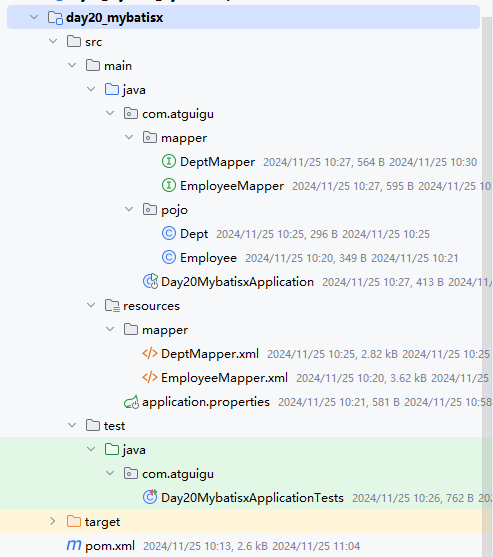Collapse the pojo package chevron
The width and height of the screenshot is (493, 557).
tap(129, 209)
